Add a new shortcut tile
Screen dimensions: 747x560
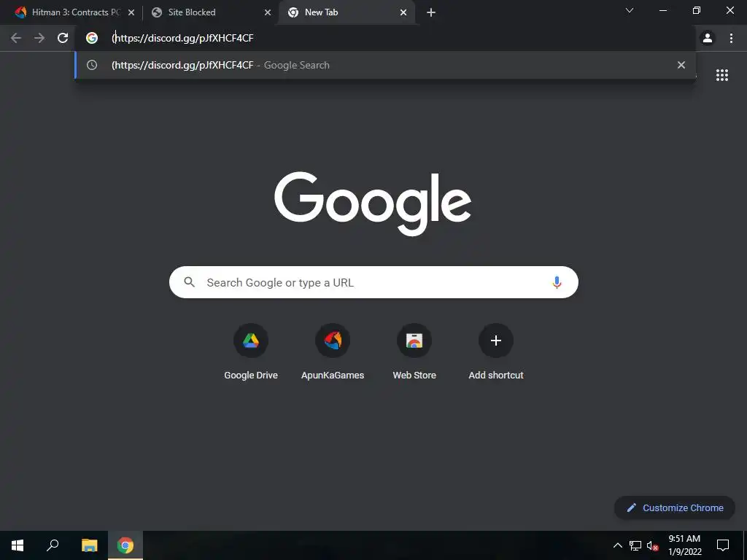496,352
